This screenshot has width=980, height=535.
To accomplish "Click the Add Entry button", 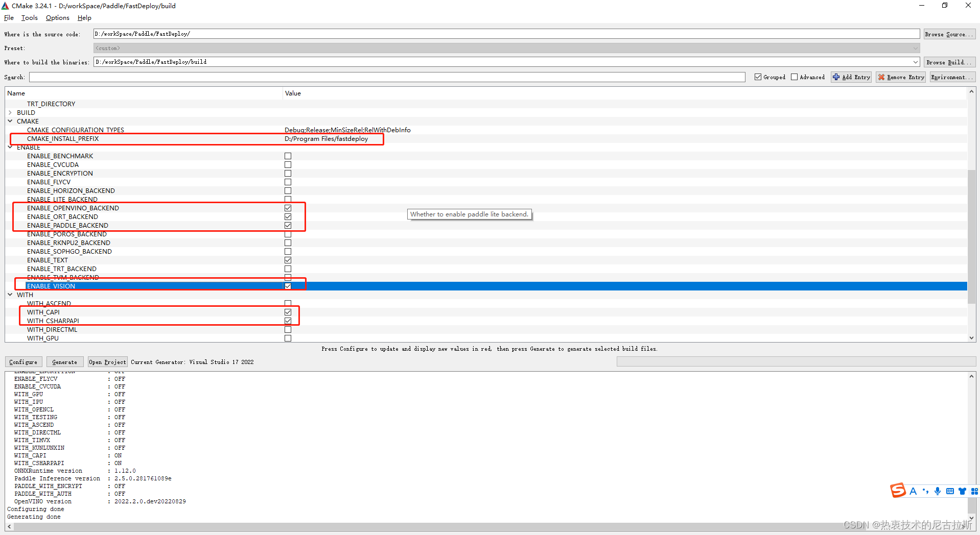I will tap(851, 77).
